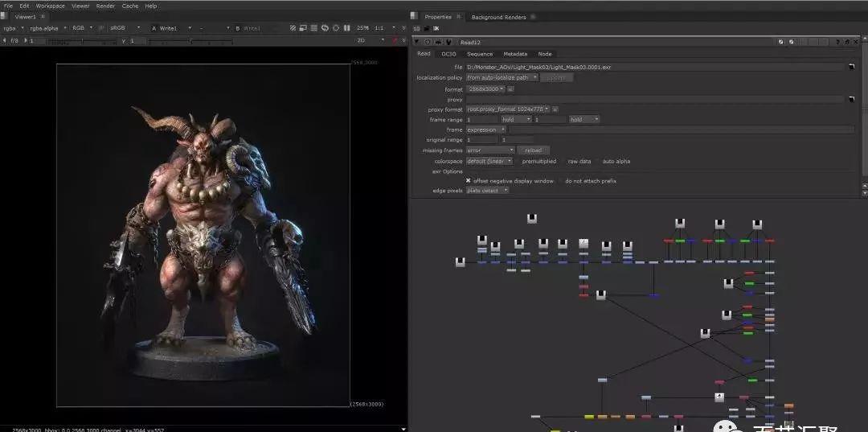Open the Cache menu

[x=130, y=6]
